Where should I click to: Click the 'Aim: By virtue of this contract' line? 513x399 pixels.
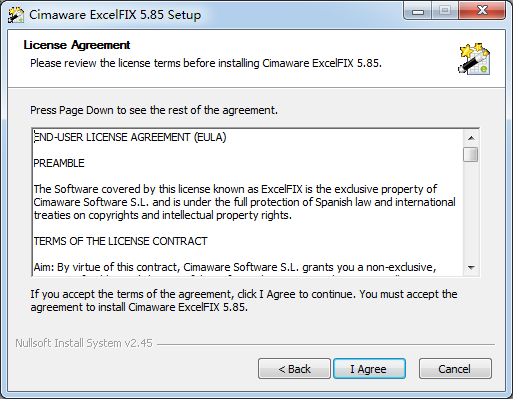click(235, 267)
